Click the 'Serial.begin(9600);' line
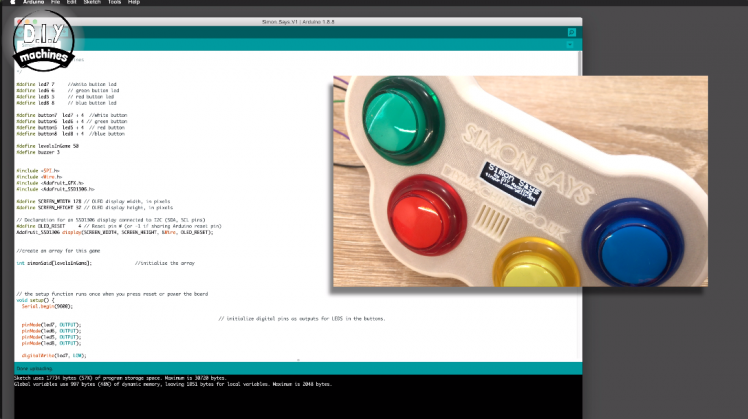Viewport: 748px width, 419px height. [x=47, y=307]
